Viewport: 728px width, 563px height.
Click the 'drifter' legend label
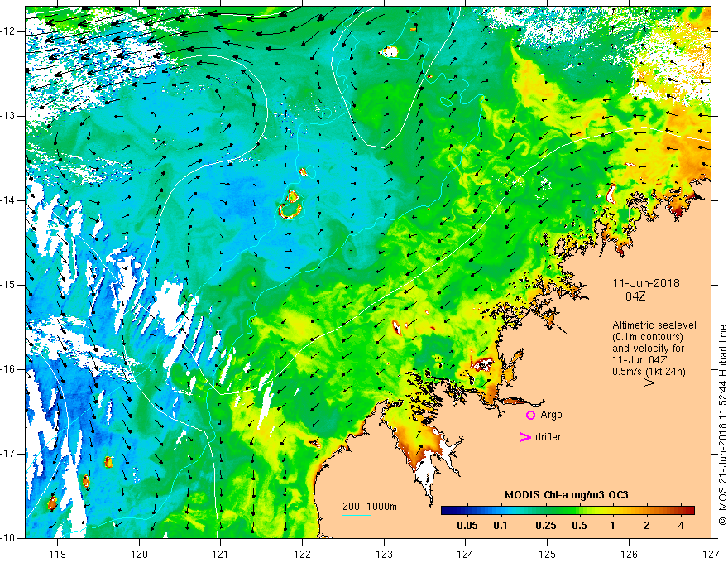point(548,437)
